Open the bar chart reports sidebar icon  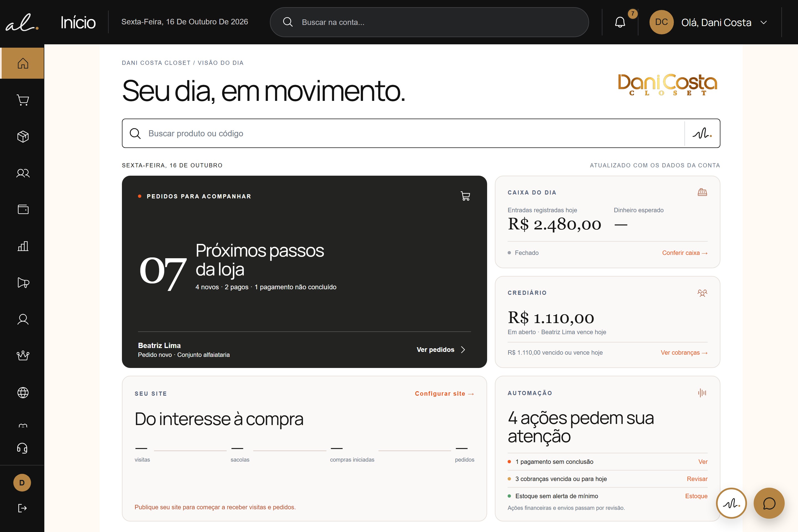pos(23,246)
